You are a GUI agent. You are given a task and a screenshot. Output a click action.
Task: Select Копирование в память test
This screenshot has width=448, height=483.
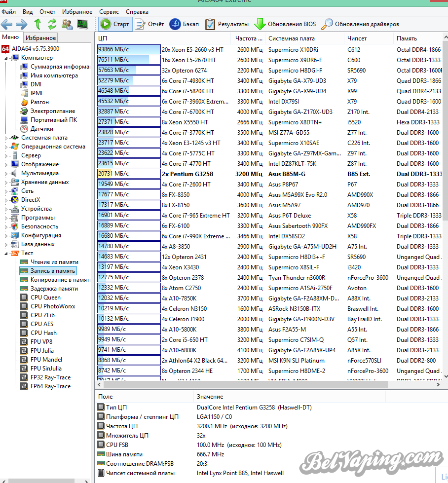point(55,280)
